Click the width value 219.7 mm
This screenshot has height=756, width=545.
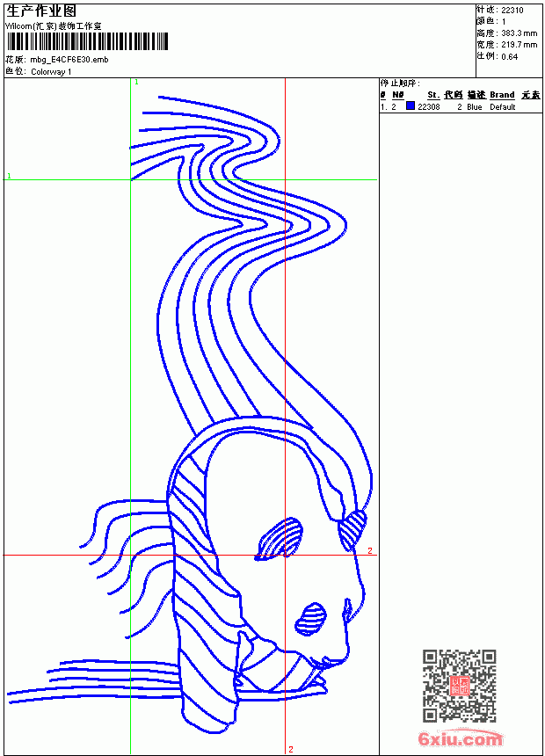coord(519,45)
